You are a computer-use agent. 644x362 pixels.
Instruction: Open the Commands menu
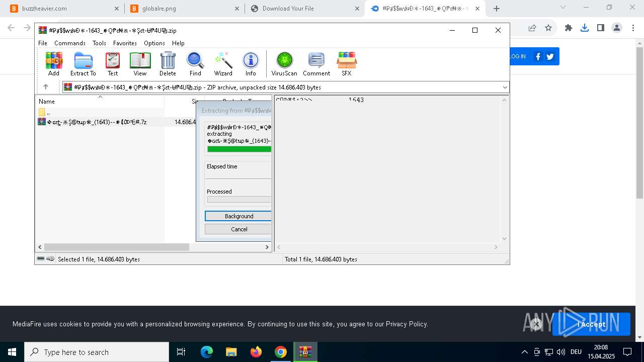tap(70, 43)
